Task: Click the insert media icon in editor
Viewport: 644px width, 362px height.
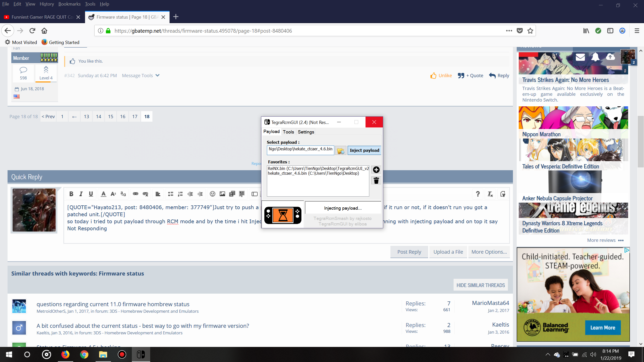Action: (232, 194)
